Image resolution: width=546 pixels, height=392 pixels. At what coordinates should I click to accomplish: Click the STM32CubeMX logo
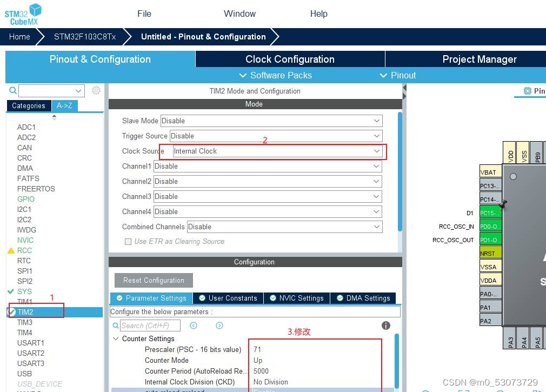23,14
